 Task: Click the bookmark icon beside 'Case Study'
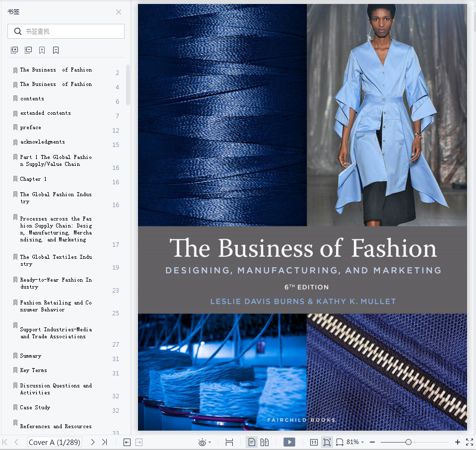(x=15, y=407)
